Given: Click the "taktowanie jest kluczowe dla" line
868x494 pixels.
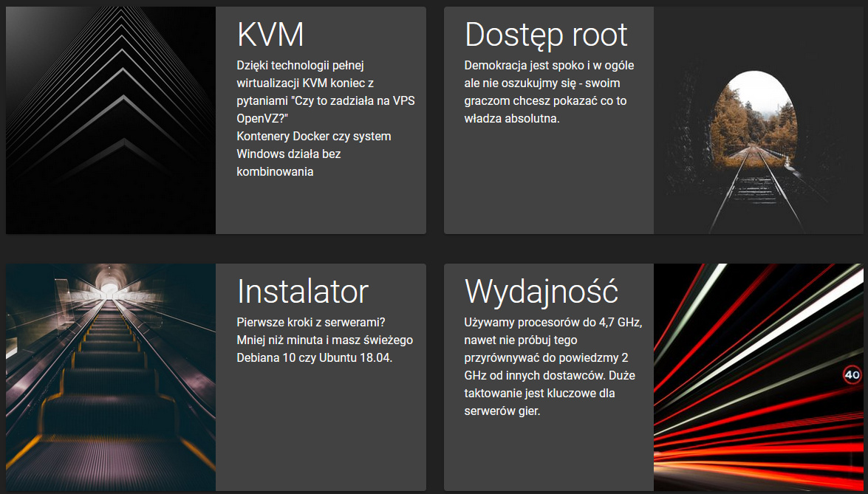Looking at the screenshot, I should tap(539, 393).
